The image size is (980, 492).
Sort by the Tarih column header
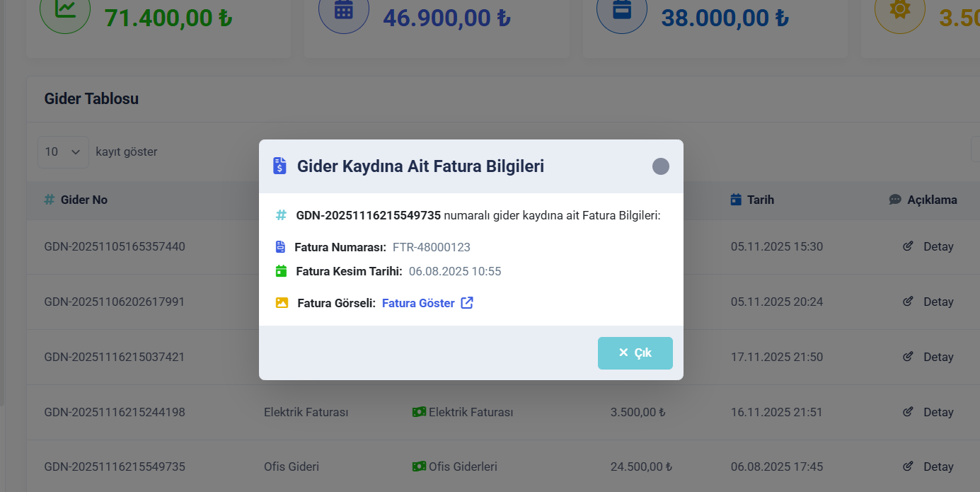760,200
